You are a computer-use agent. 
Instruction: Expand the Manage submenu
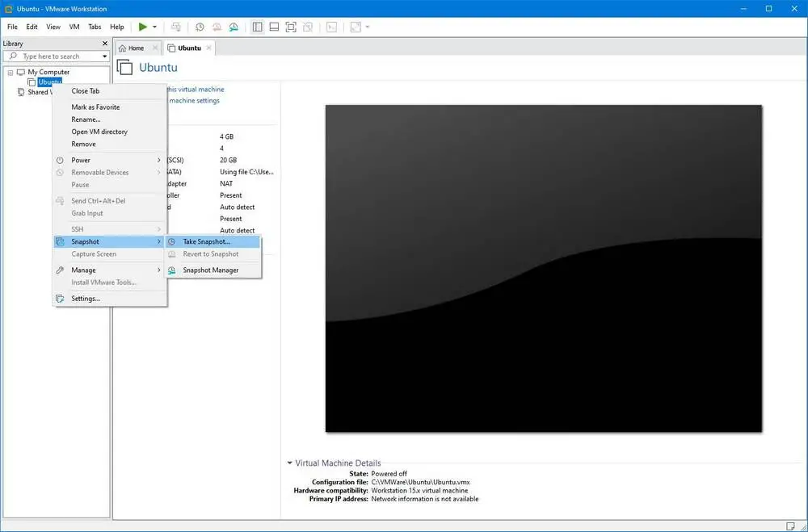click(110, 270)
